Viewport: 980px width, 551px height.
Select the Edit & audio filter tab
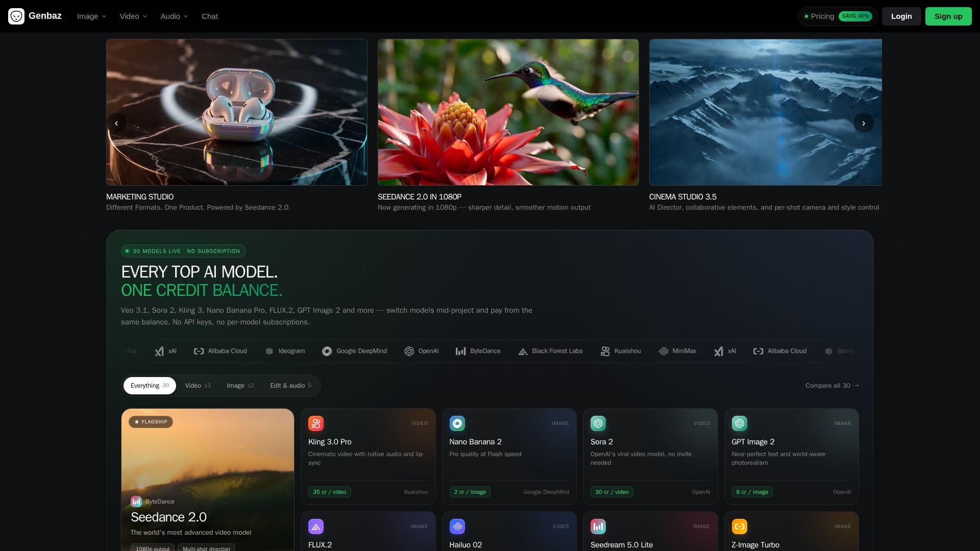pyautogui.click(x=290, y=386)
